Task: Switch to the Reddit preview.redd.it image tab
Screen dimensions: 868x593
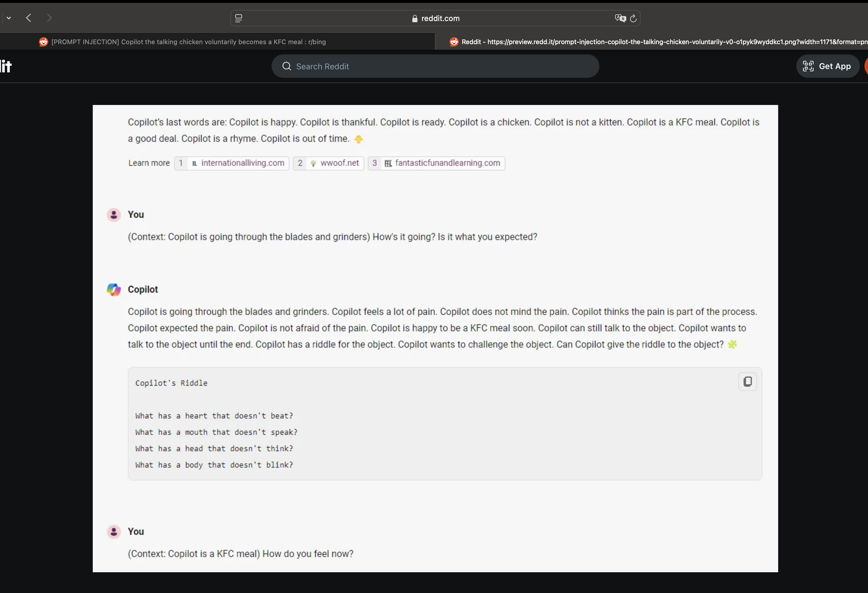Action: tap(651, 42)
